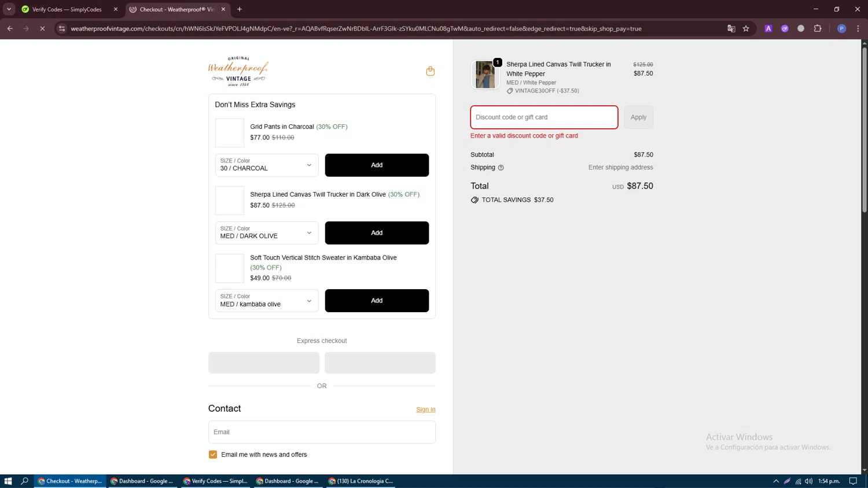Toggle Email me with news and offers
The height and width of the screenshot is (488, 868).
point(213,454)
